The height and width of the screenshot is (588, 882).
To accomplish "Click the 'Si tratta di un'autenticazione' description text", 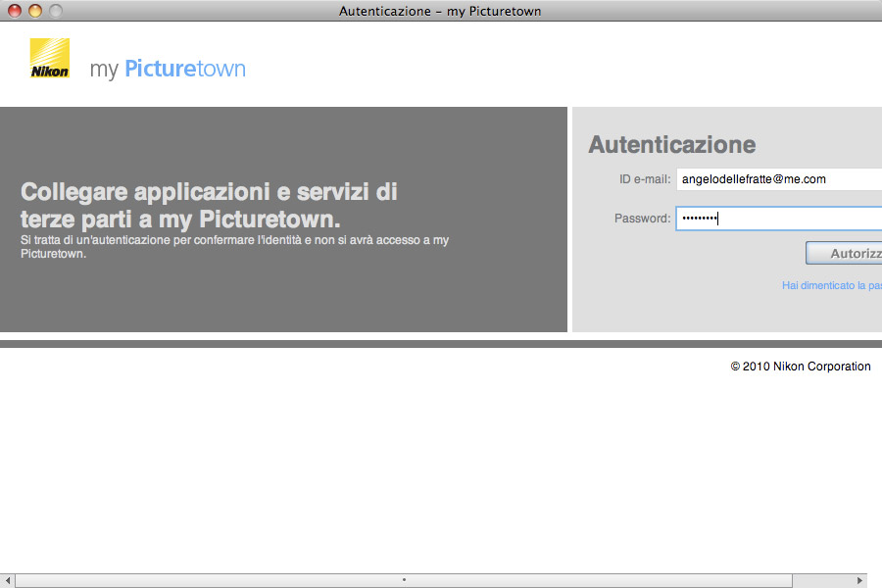I will (x=234, y=246).
